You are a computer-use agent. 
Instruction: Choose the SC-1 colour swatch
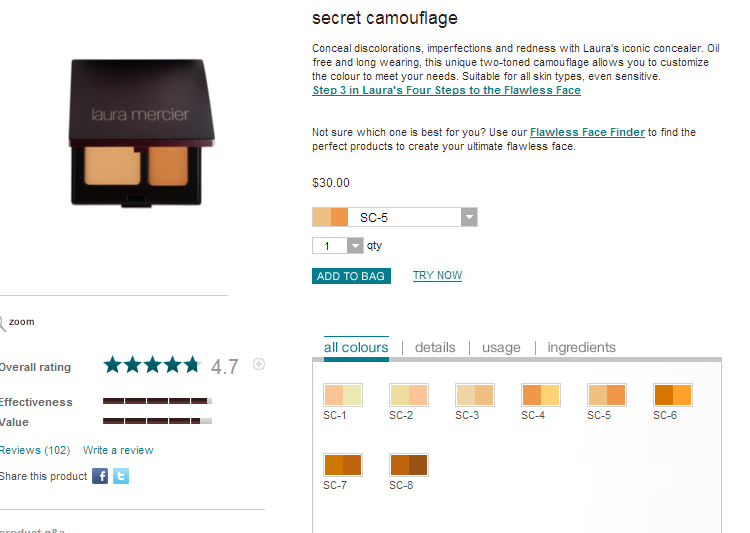pos(343,395)
